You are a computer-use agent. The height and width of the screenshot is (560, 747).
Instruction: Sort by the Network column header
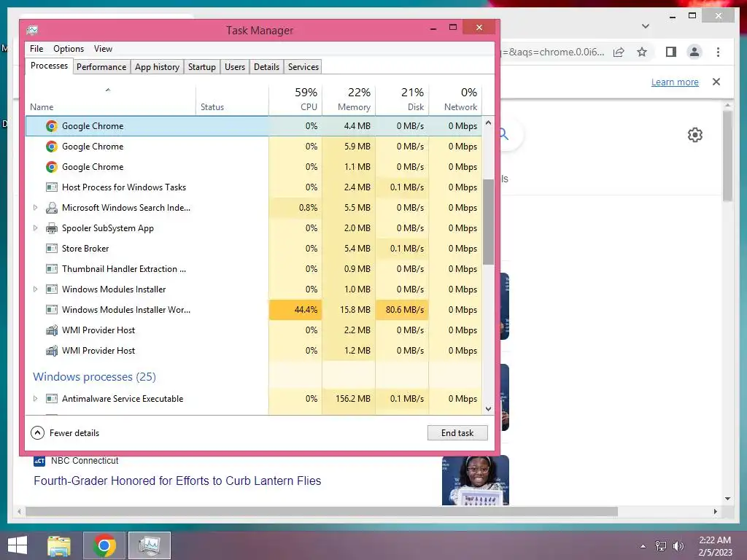point(455,100)
